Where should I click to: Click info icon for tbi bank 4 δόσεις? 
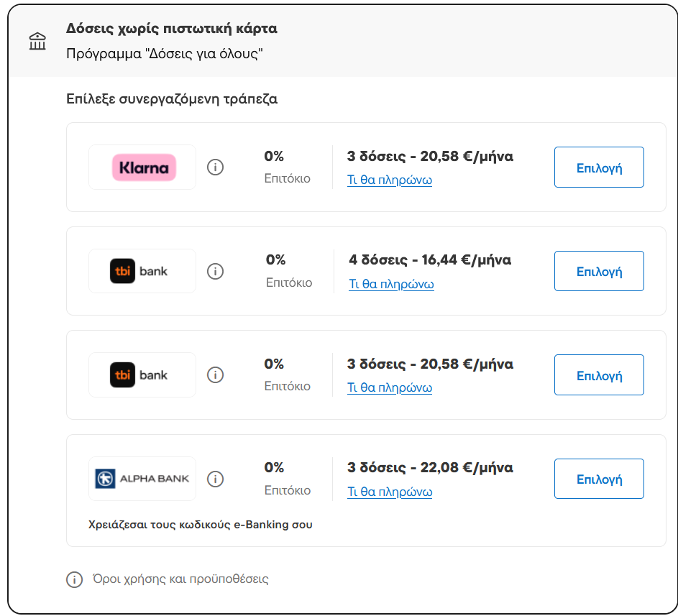click(215, 272)
